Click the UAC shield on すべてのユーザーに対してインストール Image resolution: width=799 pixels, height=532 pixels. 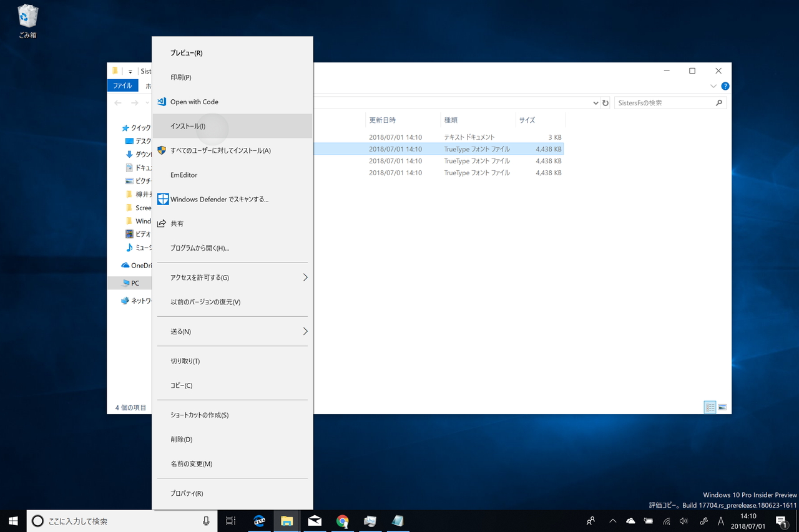[162, 150]
